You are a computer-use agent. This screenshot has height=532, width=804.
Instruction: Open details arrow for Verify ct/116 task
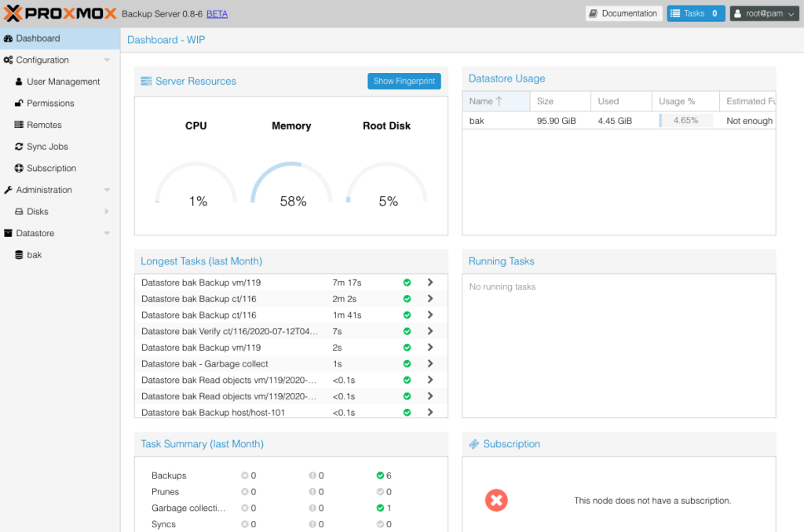[x=430, y=331]
